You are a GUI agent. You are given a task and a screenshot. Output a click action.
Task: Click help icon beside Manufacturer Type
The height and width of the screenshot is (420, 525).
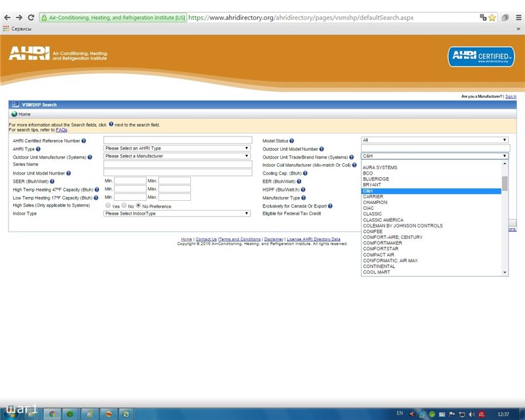point(303,198)
